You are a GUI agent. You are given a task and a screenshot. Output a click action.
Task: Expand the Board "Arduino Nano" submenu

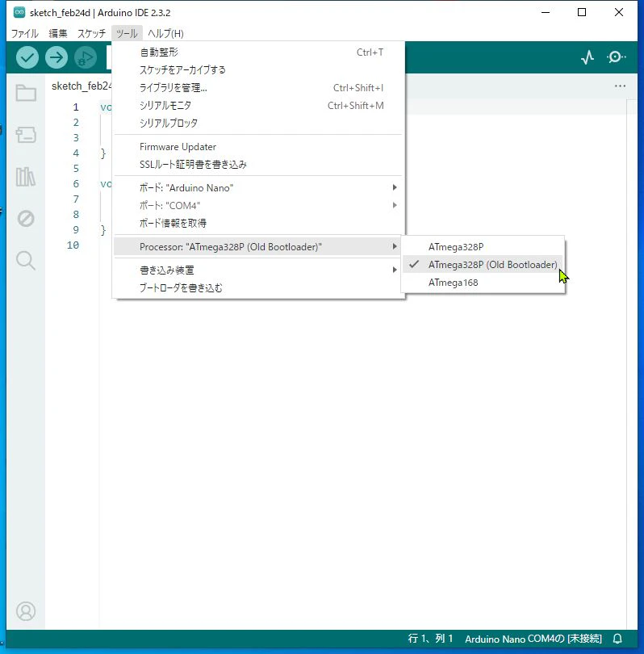tap(258, 187)
